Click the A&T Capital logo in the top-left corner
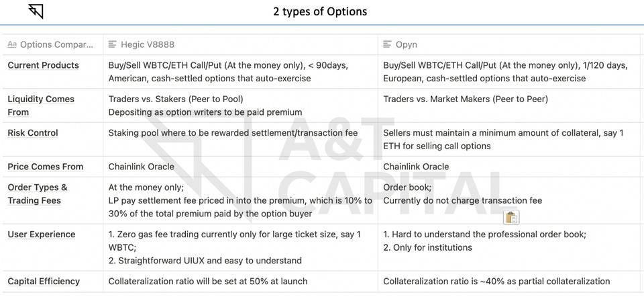644x297 pixels. (36, 11)
